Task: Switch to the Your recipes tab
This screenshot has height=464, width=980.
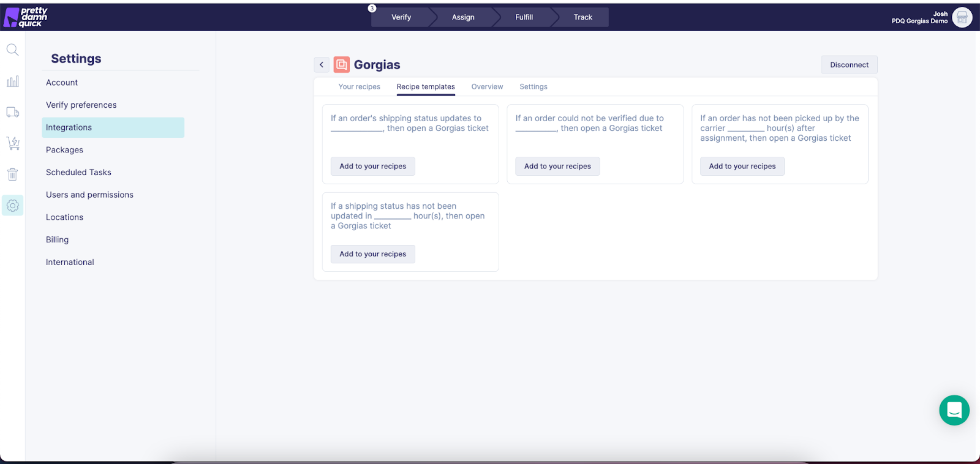Action: tap(360, 87)
